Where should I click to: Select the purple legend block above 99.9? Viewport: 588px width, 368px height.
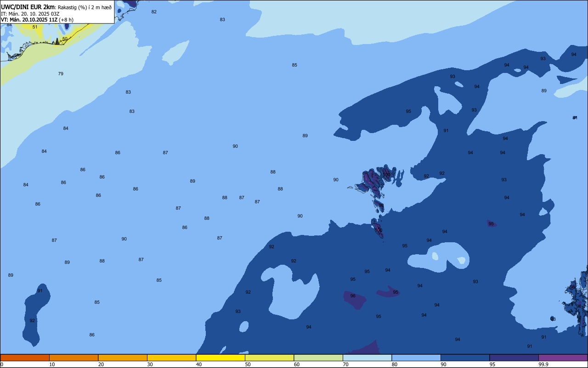point(563,357)
